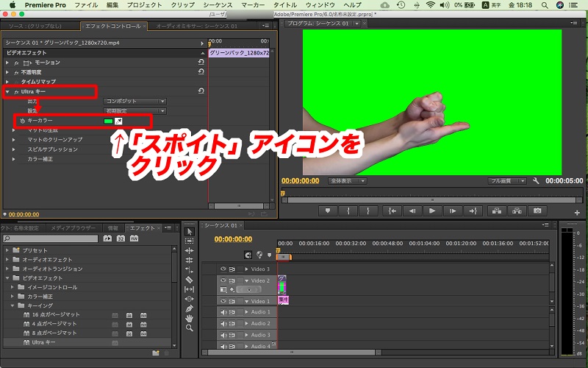Toggle Video 3 track visibility eye
Viewport: 588px width, 368px height.
pyautogui.click(x=223, y=269)
